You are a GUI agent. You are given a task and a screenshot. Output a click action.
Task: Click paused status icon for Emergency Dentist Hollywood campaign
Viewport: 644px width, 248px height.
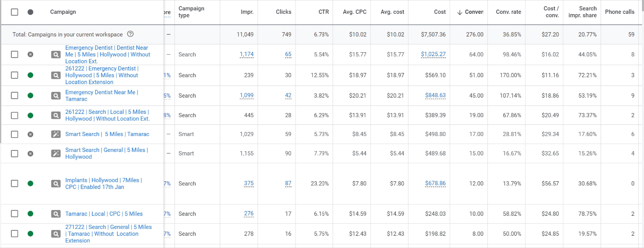(x=30, y=54)
